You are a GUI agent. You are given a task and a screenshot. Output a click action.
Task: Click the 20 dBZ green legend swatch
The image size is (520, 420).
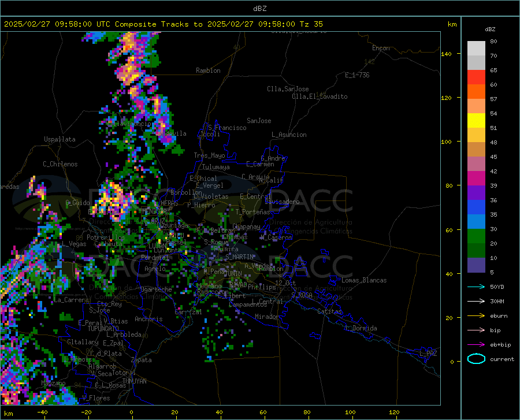tap(476, 236)
